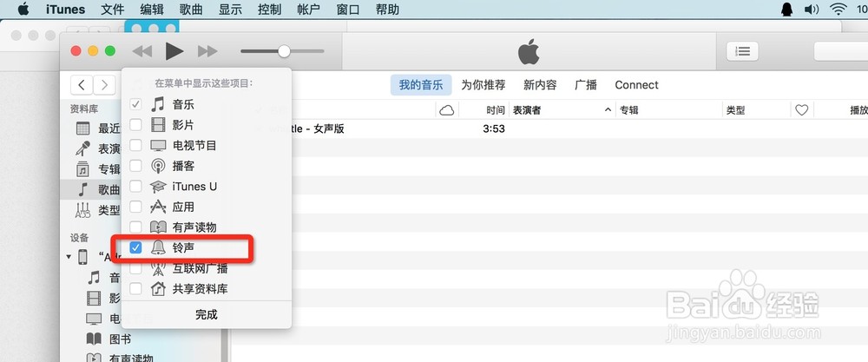Open the Apple system menu

23,9
